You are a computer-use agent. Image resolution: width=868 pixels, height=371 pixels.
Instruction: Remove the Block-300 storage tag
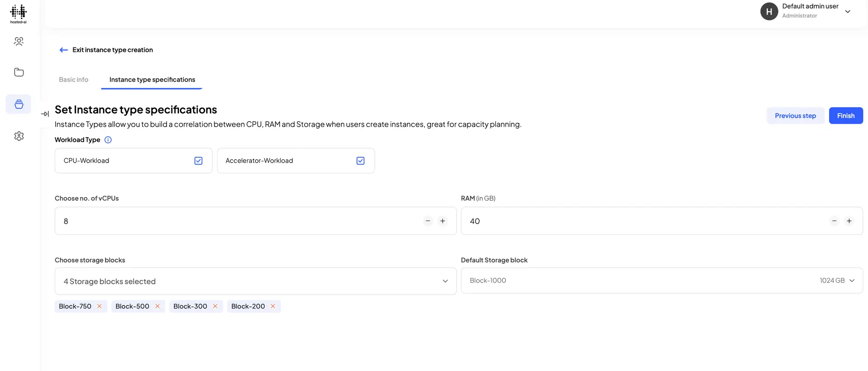(215, 306)
